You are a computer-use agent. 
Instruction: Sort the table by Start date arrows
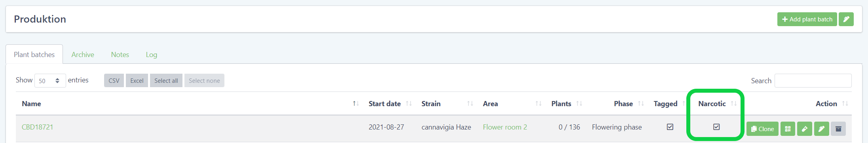pyautogui.click(x=409, y=103)
